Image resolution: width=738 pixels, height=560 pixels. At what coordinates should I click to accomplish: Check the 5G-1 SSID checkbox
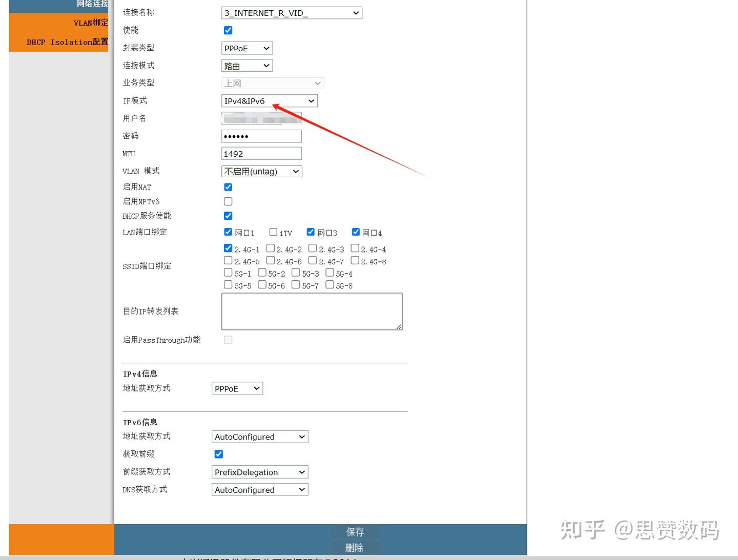tap(228, 273)
